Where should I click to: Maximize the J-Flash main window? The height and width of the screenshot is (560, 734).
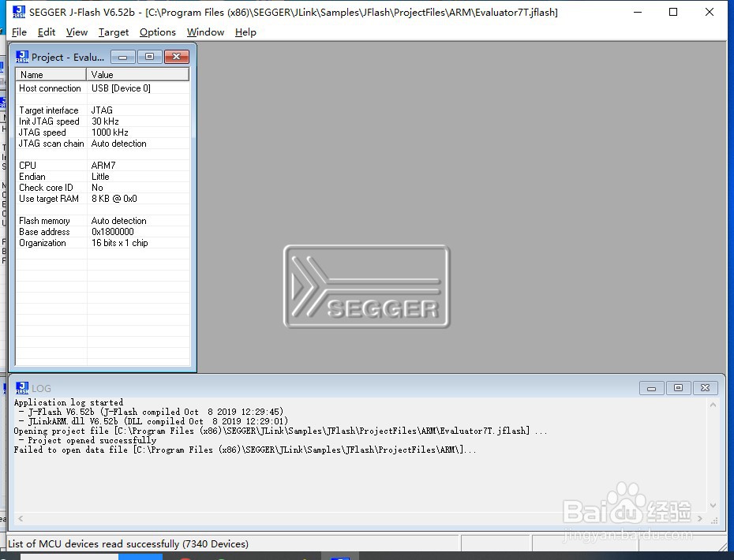(x=673, y=12)
